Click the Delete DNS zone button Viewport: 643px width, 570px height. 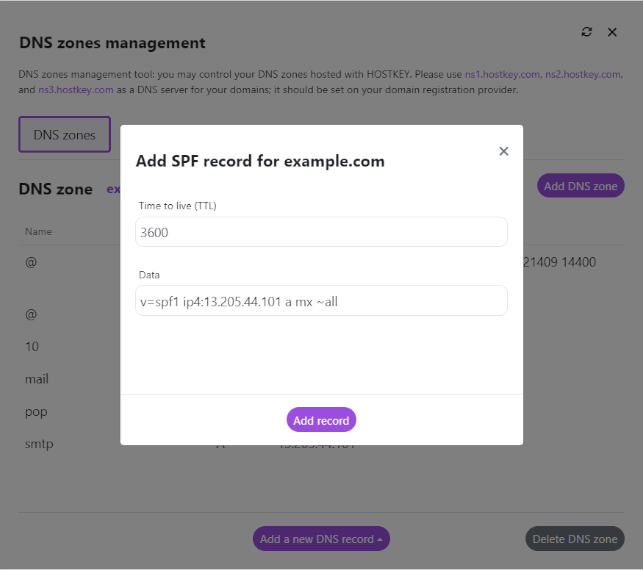(574, 539)
